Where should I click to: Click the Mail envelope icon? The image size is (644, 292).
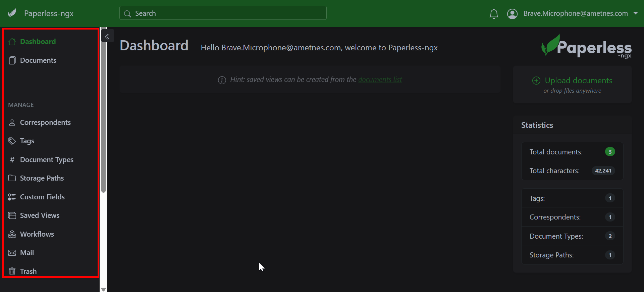(12, 253)
